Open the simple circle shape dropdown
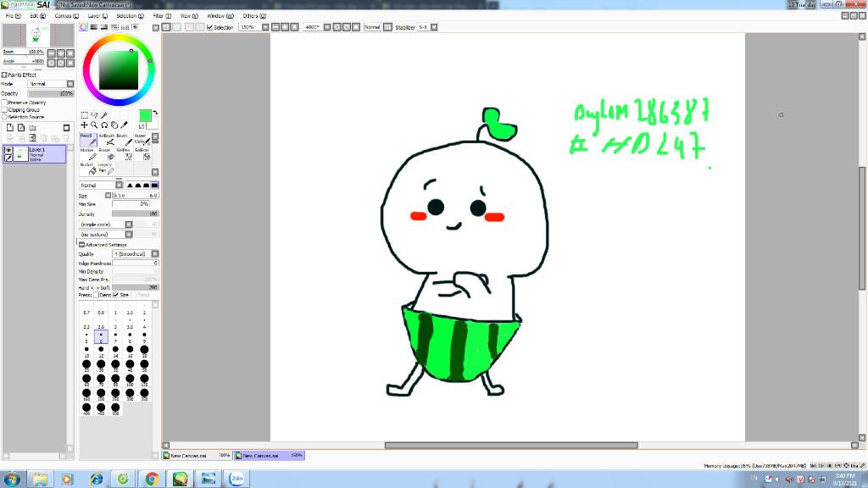This screenshot has width=868, height=488. [x=129, y=224]
